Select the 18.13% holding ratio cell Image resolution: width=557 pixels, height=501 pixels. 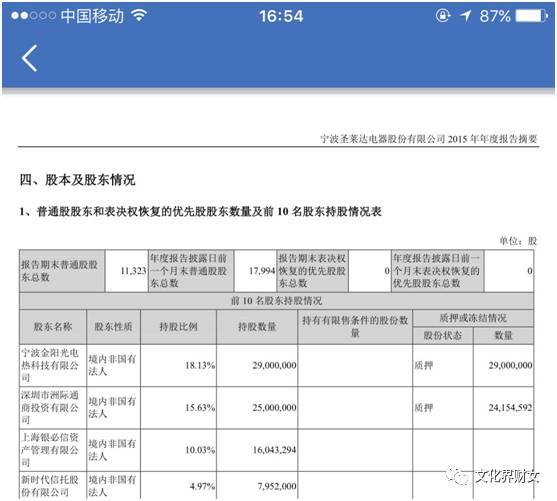[178, 365]
